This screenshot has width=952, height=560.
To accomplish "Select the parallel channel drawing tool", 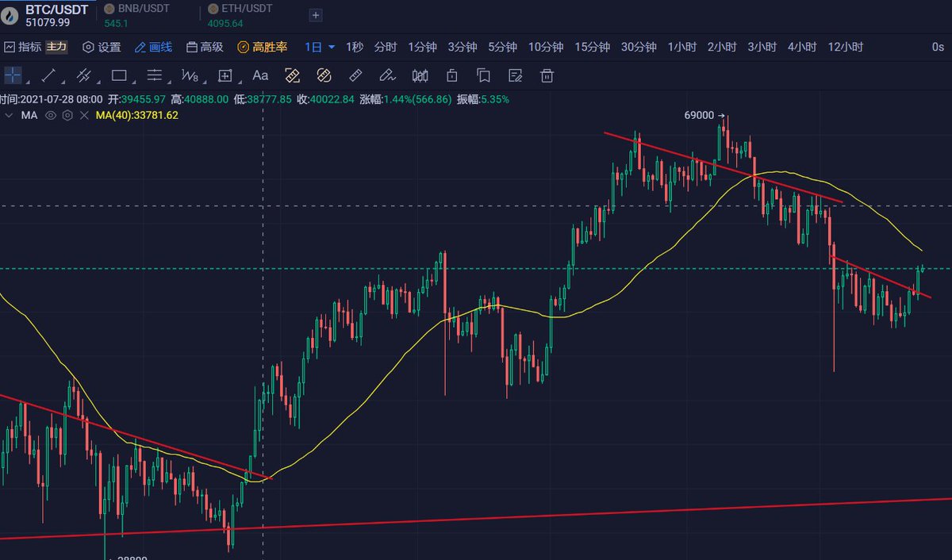I will 84,75.
